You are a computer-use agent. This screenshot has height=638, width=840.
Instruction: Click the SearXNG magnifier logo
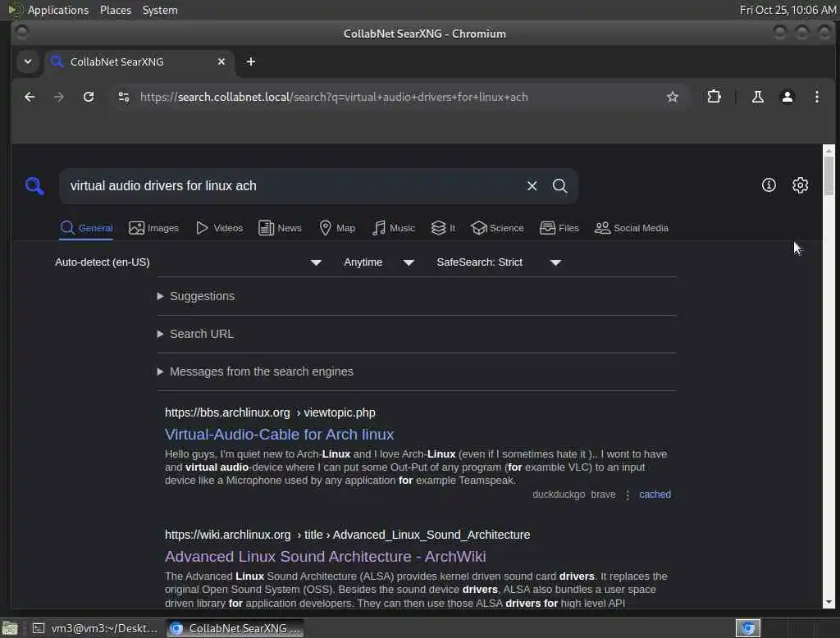tap(34, 186)
